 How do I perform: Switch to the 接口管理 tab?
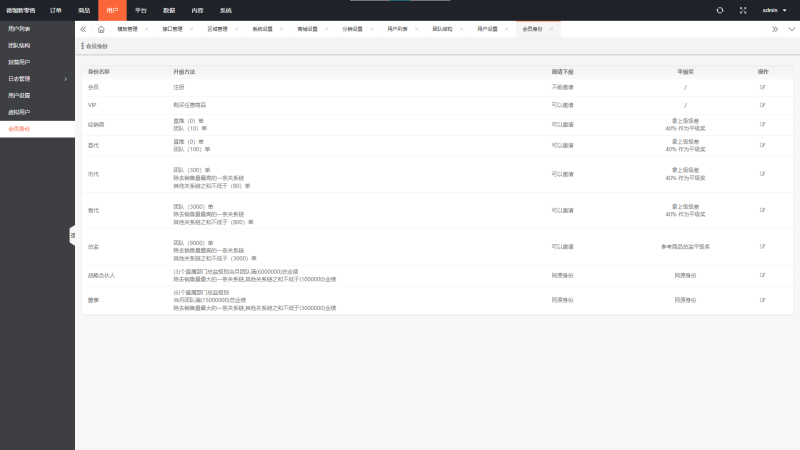click(x=172, y=29)
